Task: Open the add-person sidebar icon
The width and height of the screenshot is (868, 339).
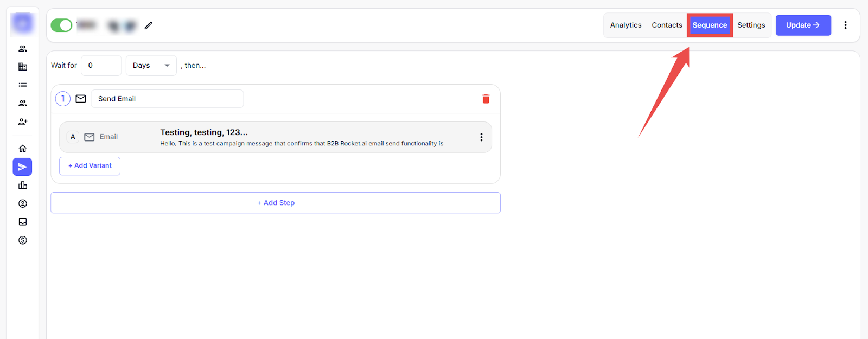Action: (23, 122)
